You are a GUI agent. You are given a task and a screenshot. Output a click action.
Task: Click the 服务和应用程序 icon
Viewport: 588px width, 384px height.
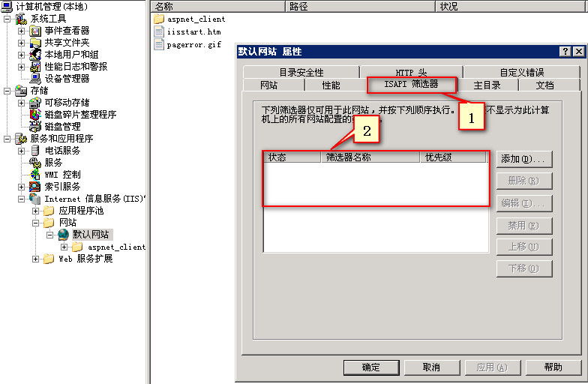point(21,139)
